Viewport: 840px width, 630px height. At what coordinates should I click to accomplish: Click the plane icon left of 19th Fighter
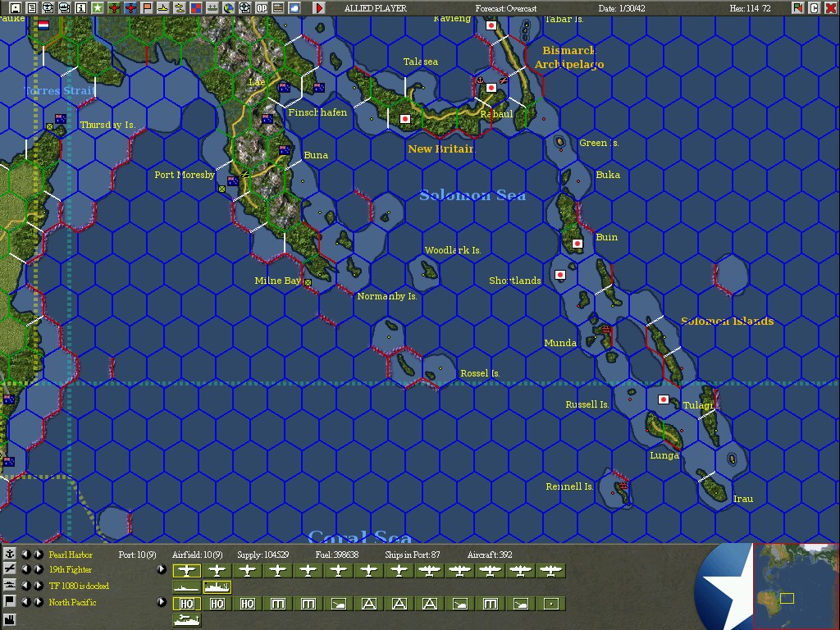(x=10, y=569)
